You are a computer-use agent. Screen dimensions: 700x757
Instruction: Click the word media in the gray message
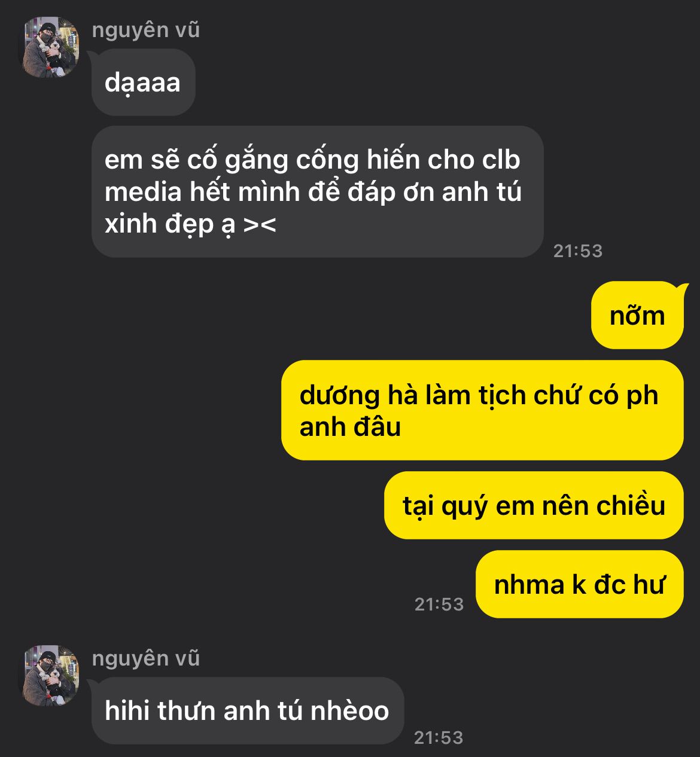click(x=143, y=192)
